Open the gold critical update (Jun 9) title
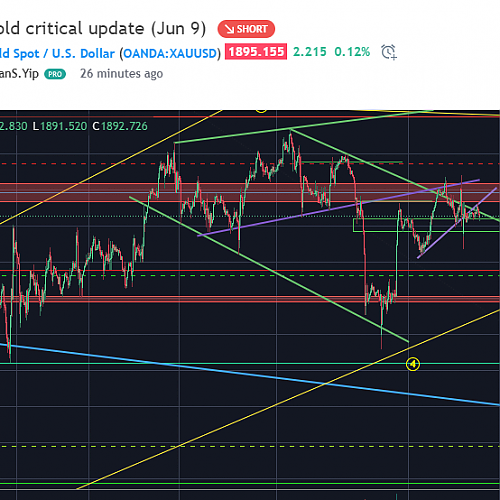 pyautogui.click(x=103, y=29)
